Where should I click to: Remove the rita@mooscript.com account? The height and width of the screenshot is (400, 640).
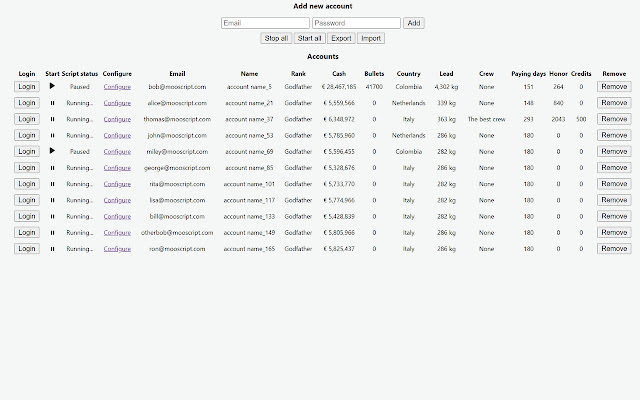(x=614, y=184)
